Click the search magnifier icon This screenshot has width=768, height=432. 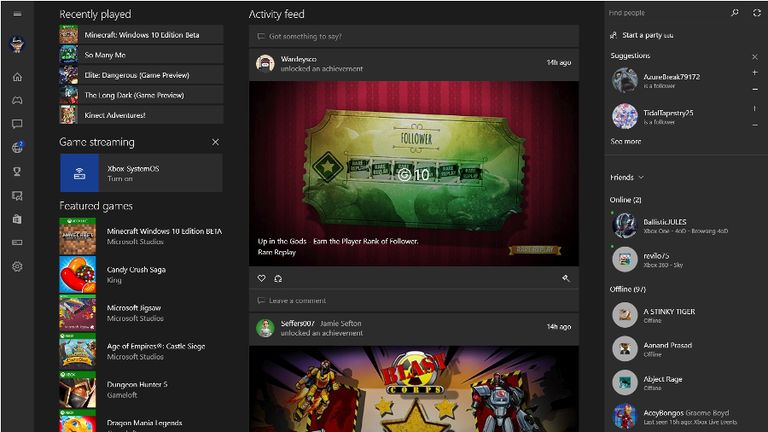734,13
